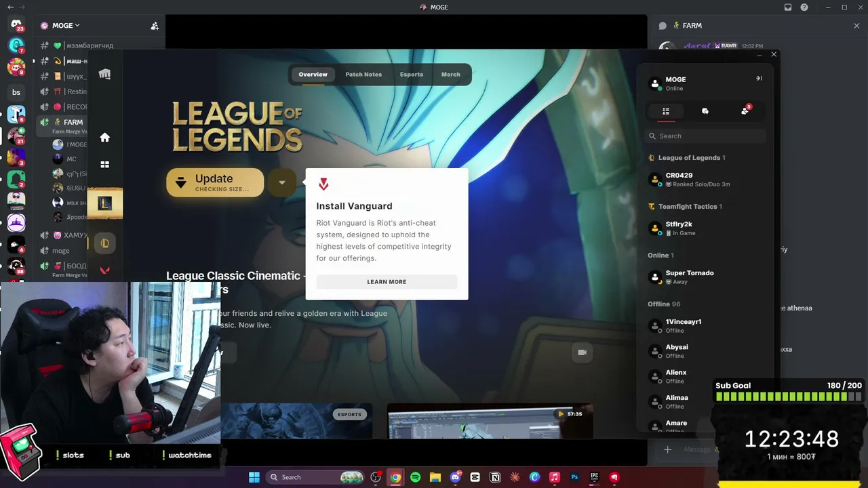Viewport: 868px width, 488px height.
Task: Open Discord help icon in title bar
Action: 804,7
